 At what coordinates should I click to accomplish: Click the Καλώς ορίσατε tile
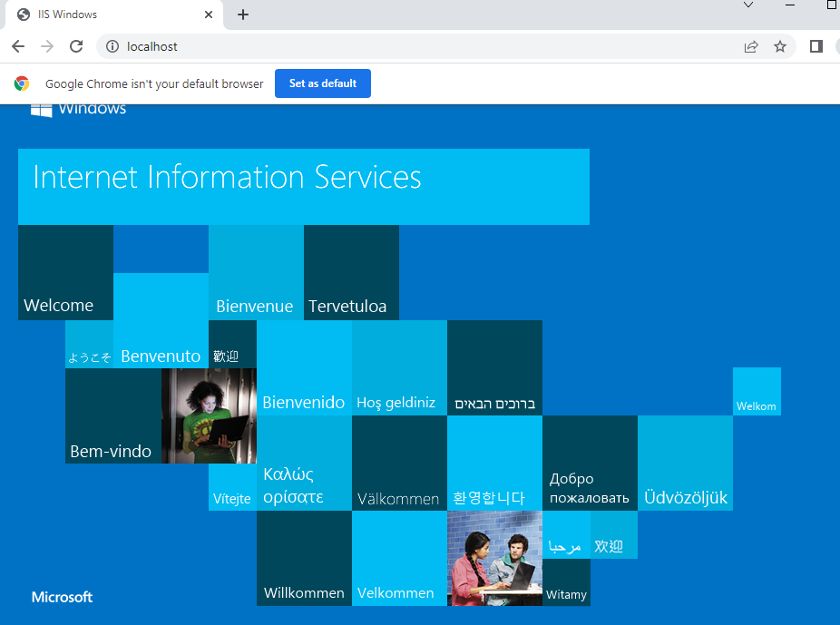coord(304,464)
